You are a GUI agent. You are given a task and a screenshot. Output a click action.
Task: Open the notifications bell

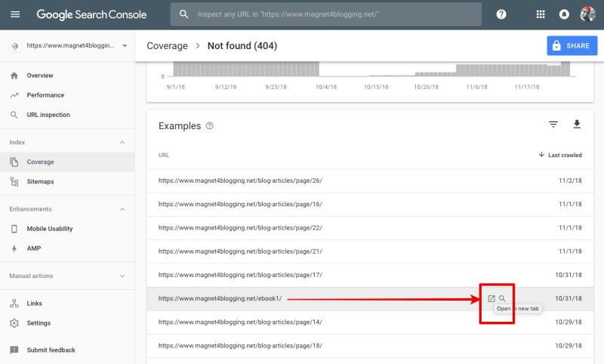pyautogui.click(x=564, y=14)
